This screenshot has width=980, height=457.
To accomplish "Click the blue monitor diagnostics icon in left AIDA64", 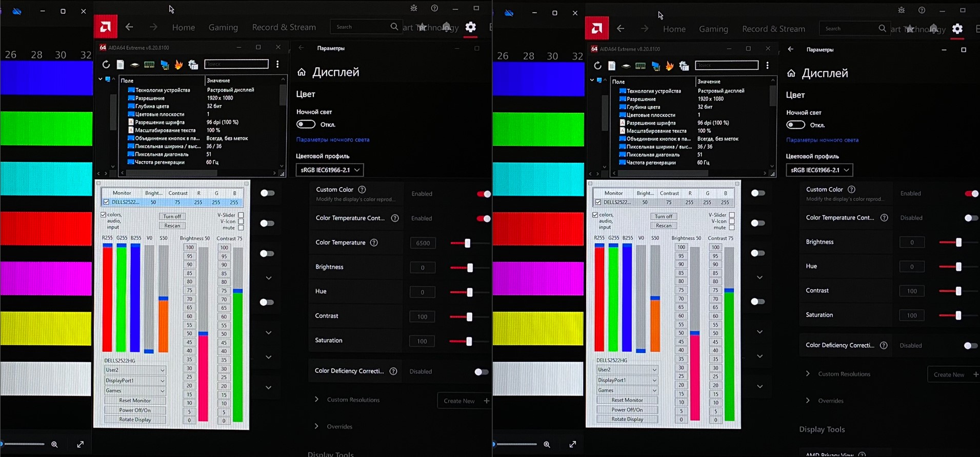I will (x=165, y=65).
